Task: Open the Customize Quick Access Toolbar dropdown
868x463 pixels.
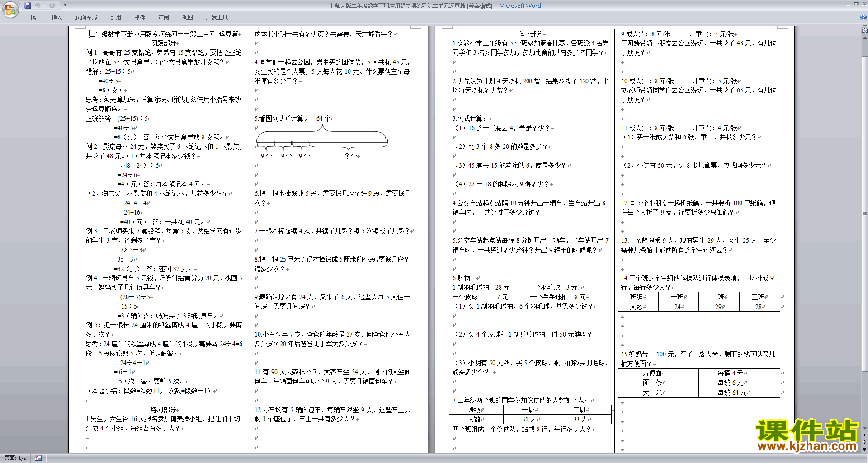Action: (x=65, y=5)
